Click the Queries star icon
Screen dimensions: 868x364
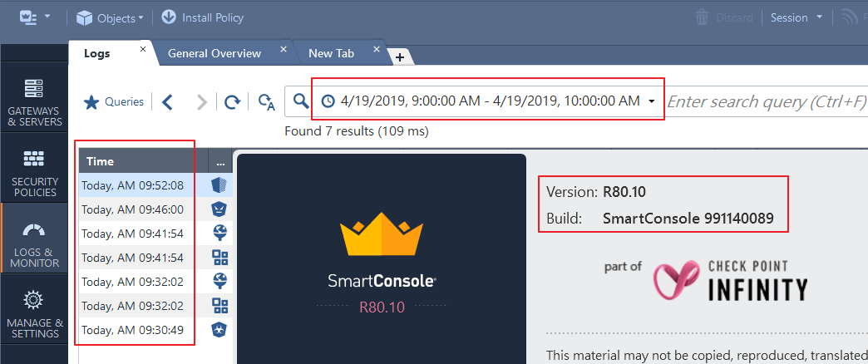(x=91, y=102)
